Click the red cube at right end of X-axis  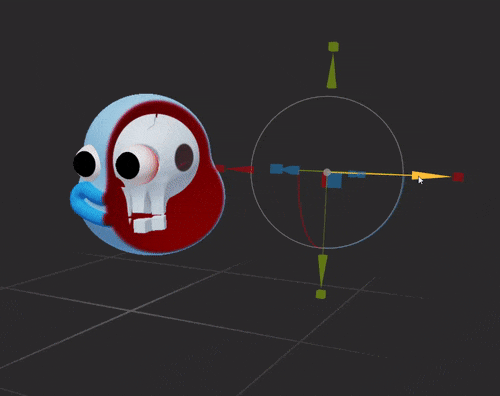[458, 177]
